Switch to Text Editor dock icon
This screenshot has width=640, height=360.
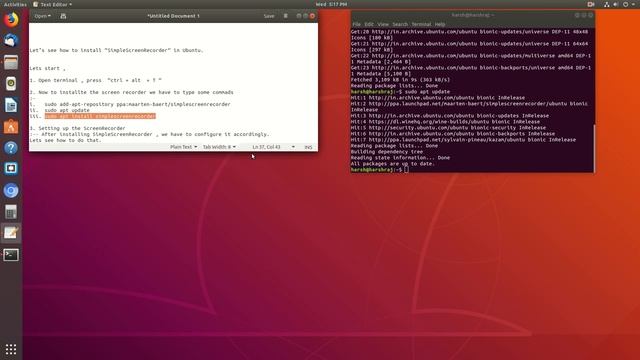tap(11, 233)
